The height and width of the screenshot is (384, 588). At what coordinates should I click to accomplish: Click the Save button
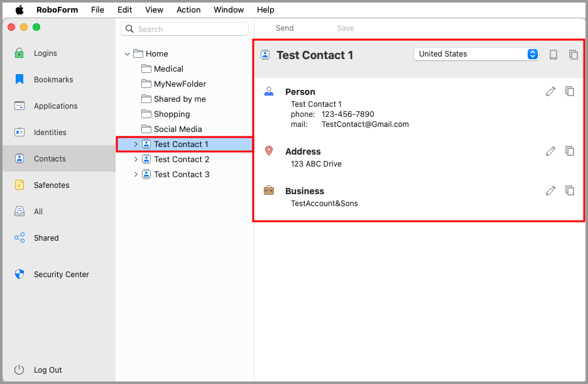(346, 28)
